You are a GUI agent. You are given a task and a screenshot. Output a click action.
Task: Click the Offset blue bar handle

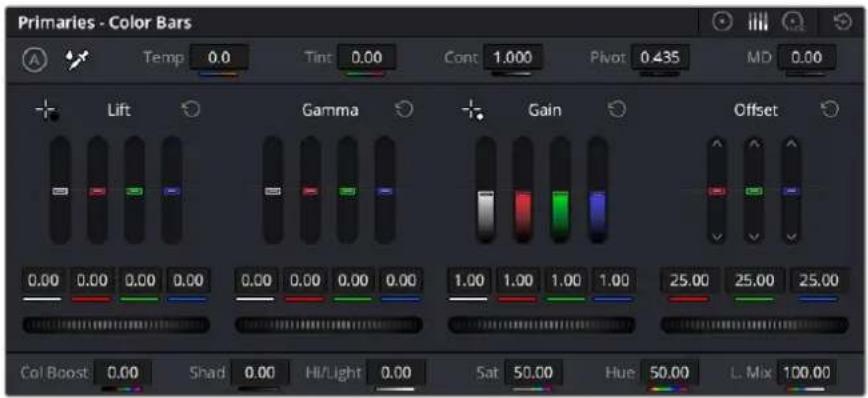791,191
